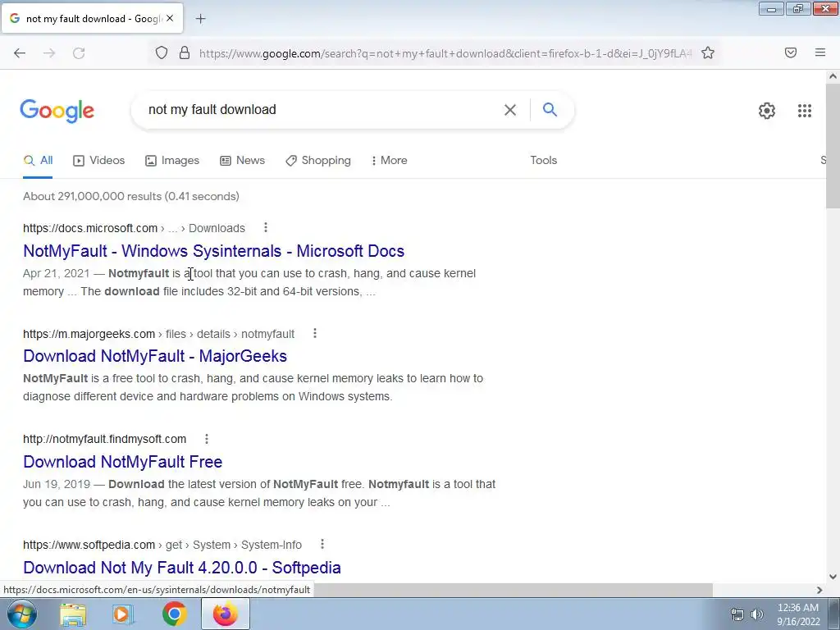Click the https://www.softpedia.com breadcrumb URL
Screen dimensions: 840x630
(89, 545)
